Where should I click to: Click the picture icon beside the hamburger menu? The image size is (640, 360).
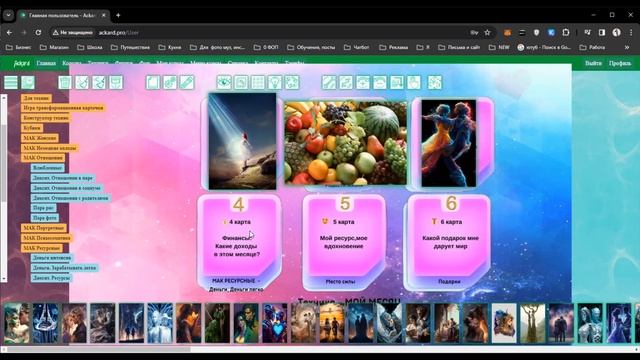[28, 82]
